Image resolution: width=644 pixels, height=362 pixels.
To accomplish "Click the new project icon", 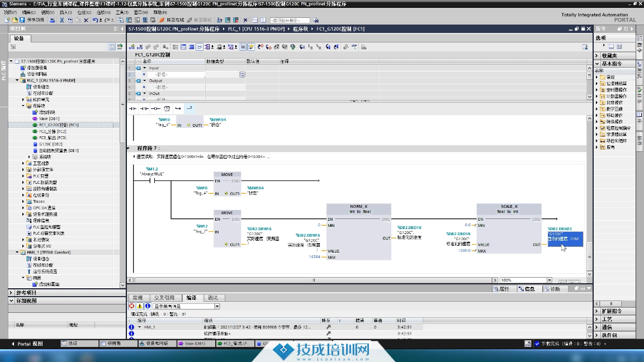I will click(7, 20).
